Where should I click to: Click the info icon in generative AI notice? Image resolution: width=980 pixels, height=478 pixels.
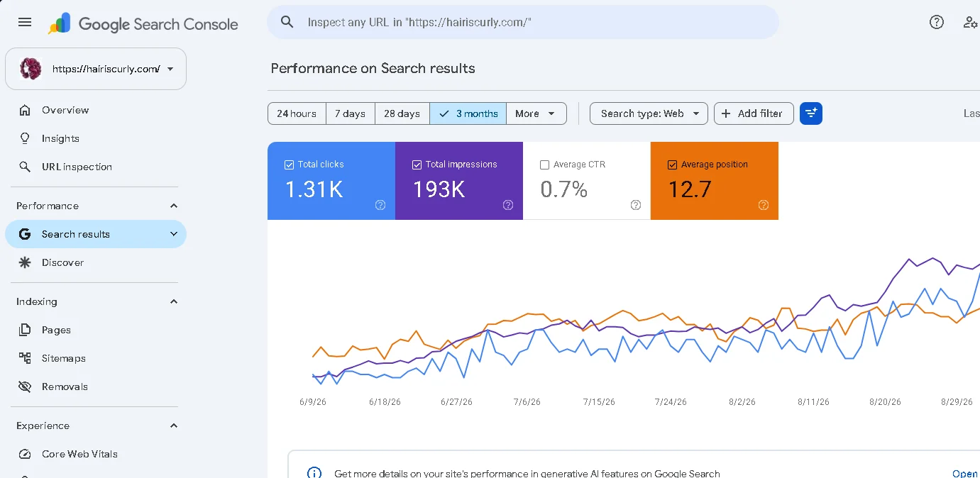314,473
